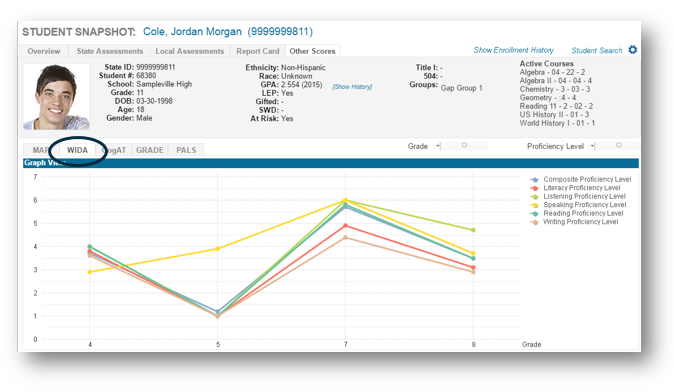Click the Proficiency Level filter field
The image size is (674, 392).
click(617, 146)
